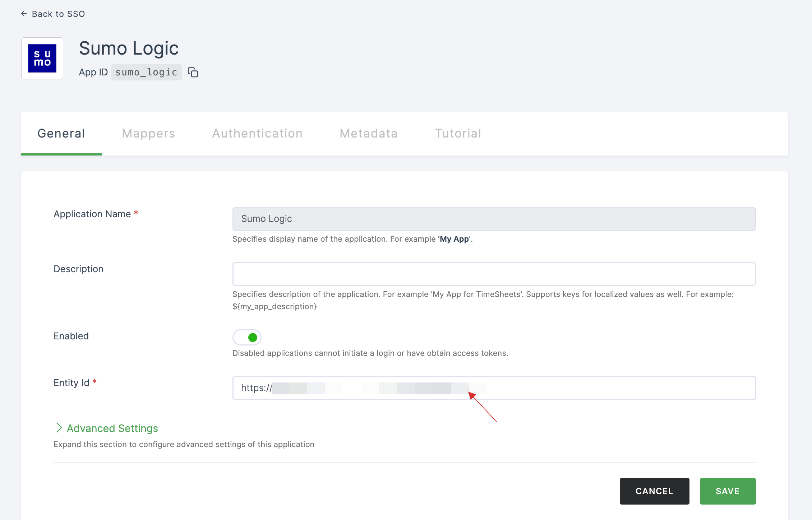Click the Description input field

[x=494, y=274]
